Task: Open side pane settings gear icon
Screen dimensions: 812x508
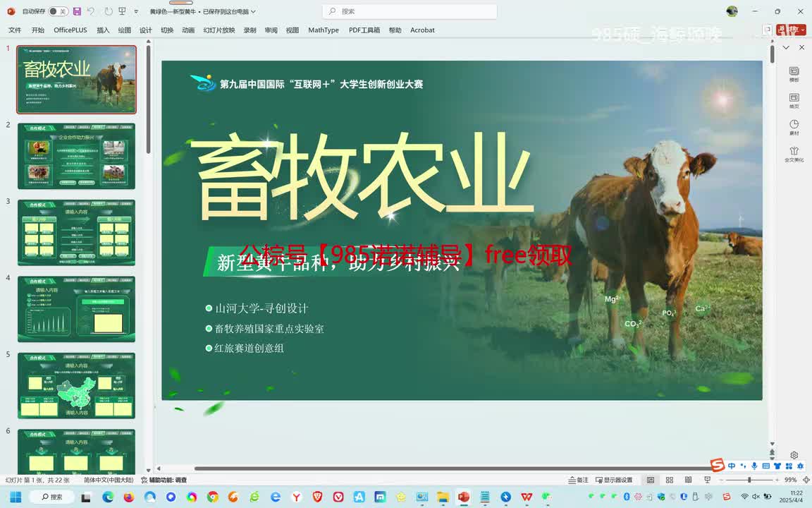Action: coord(794,455)
